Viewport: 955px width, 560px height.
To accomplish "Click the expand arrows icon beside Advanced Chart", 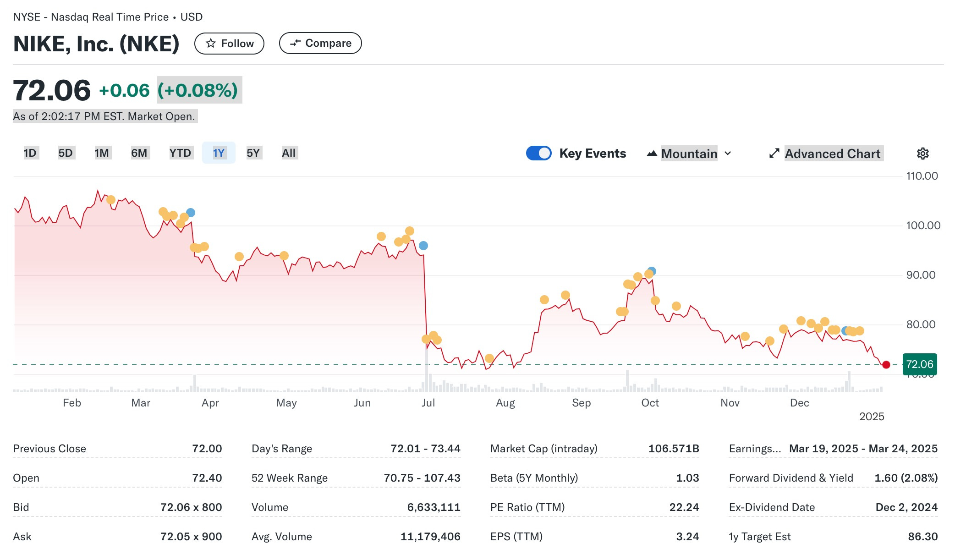I will (774, 154).
